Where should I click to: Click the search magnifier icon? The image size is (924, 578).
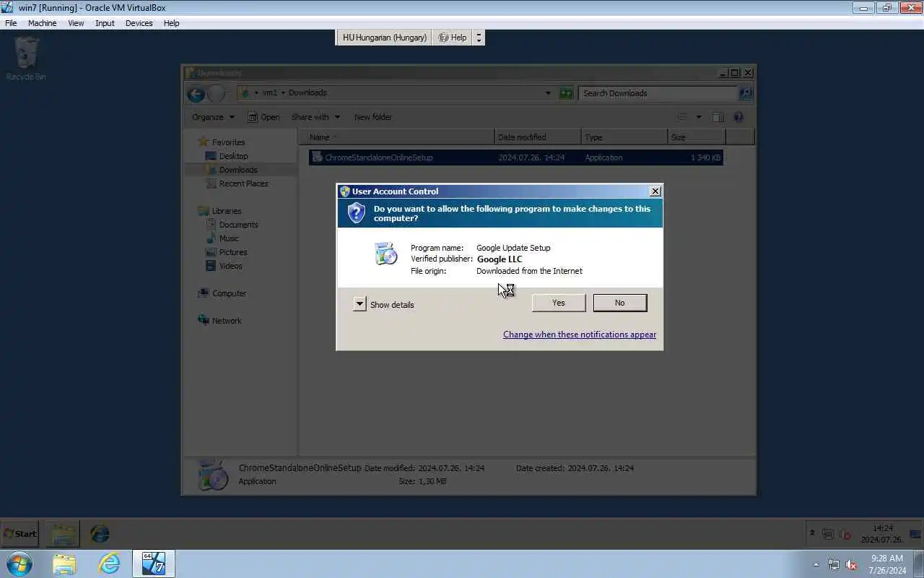tap(746, 93)
